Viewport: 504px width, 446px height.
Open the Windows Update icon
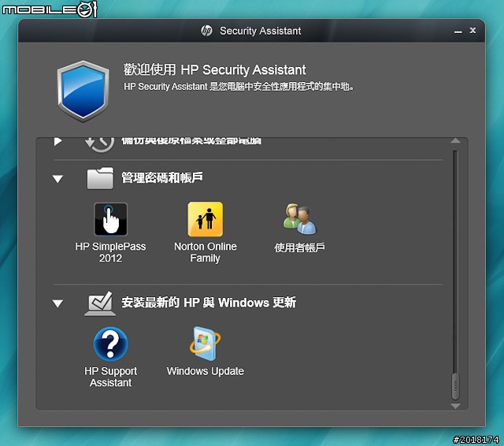click(205, 344)
